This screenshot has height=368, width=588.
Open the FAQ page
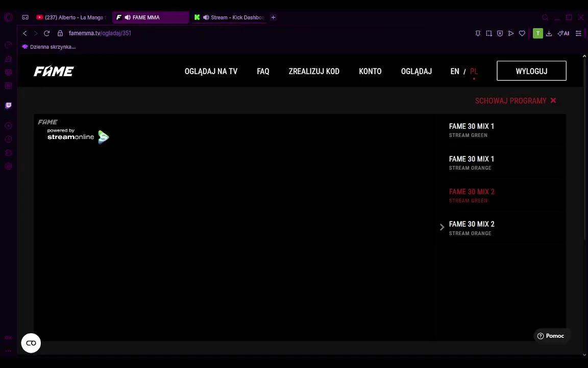[263, 72]
